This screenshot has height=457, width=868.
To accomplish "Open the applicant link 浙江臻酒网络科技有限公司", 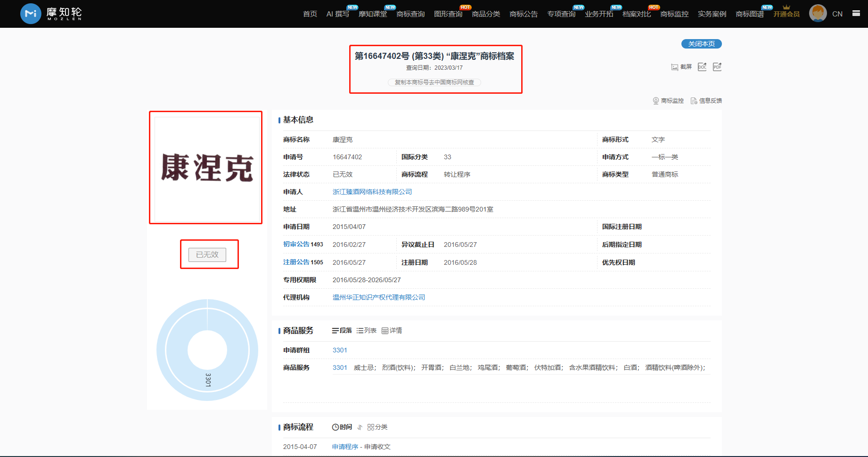I will pos(372,192).
